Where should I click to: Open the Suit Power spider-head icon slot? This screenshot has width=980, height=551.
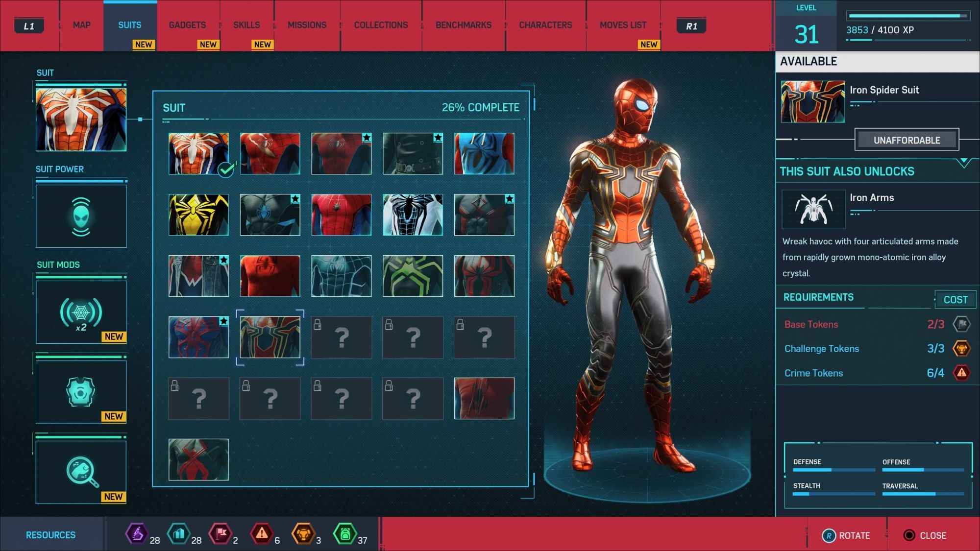click(81, 216)
